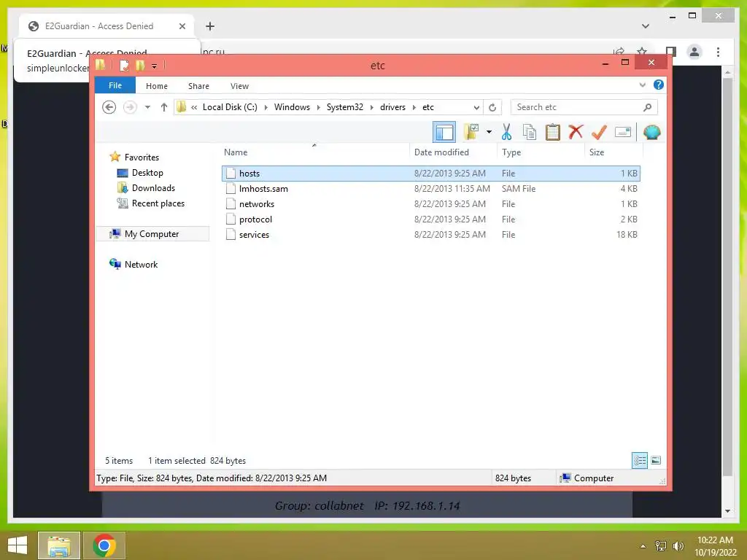
Task: Delete the file with red X icon
Action: 576,132
